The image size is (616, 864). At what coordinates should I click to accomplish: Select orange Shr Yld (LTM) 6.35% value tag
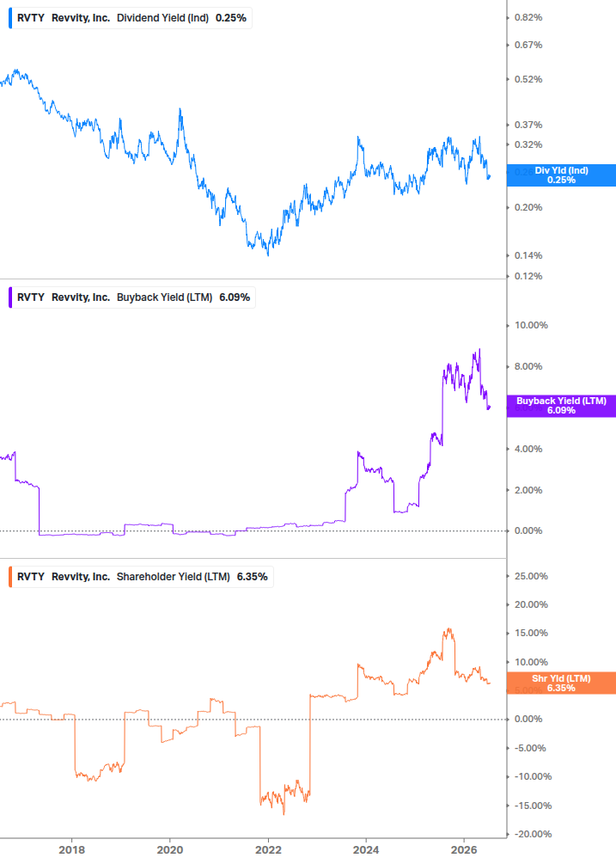562,683
